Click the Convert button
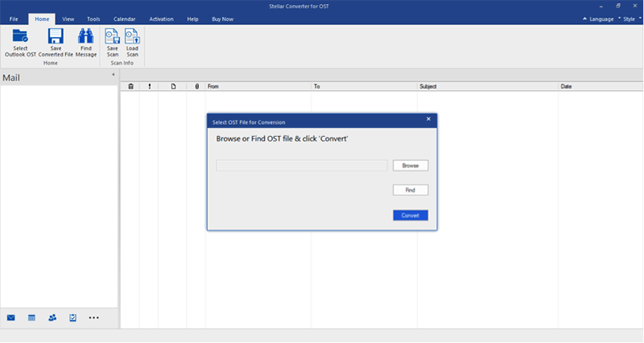Viewport: 644px width, 343px height. (411, 215)
